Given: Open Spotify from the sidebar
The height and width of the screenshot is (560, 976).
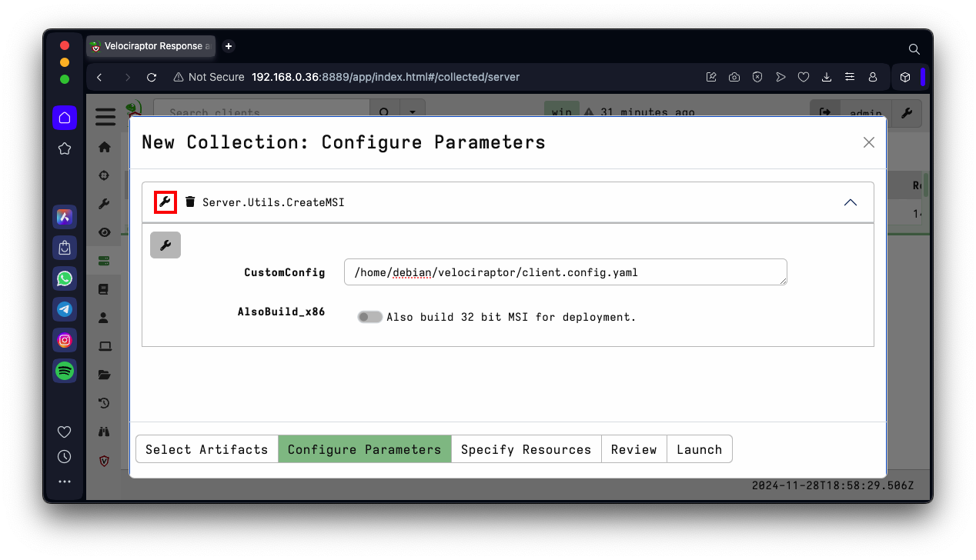Looking at the screenshot, I should [x=65, y=371].
